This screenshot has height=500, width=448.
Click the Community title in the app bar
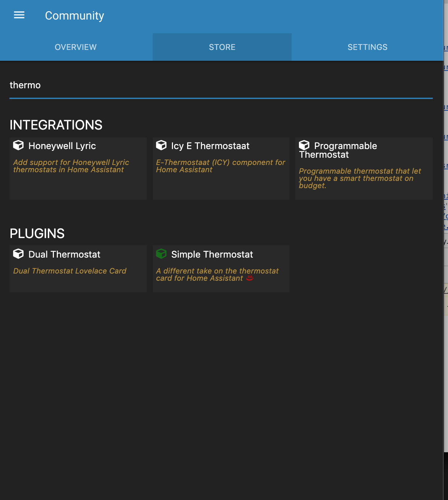[74, 16]
